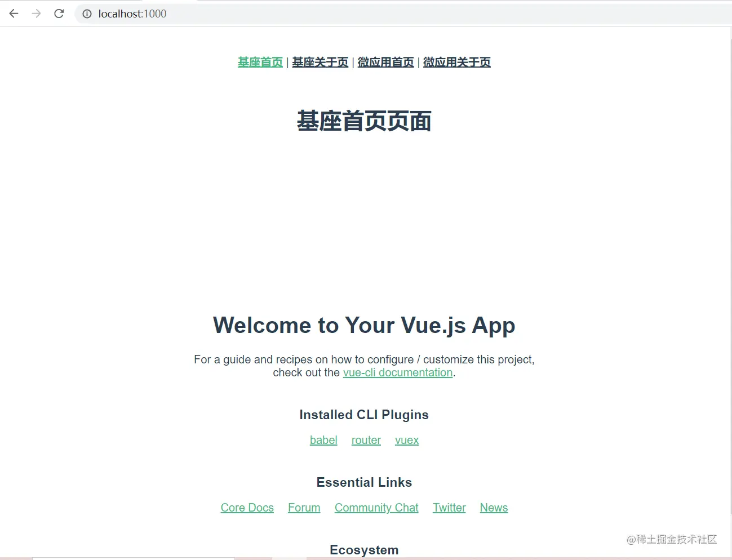This screenshot has width=732, height=560.
Task: Open the 基座关于页 navigation link
Action: pos(320,62)
